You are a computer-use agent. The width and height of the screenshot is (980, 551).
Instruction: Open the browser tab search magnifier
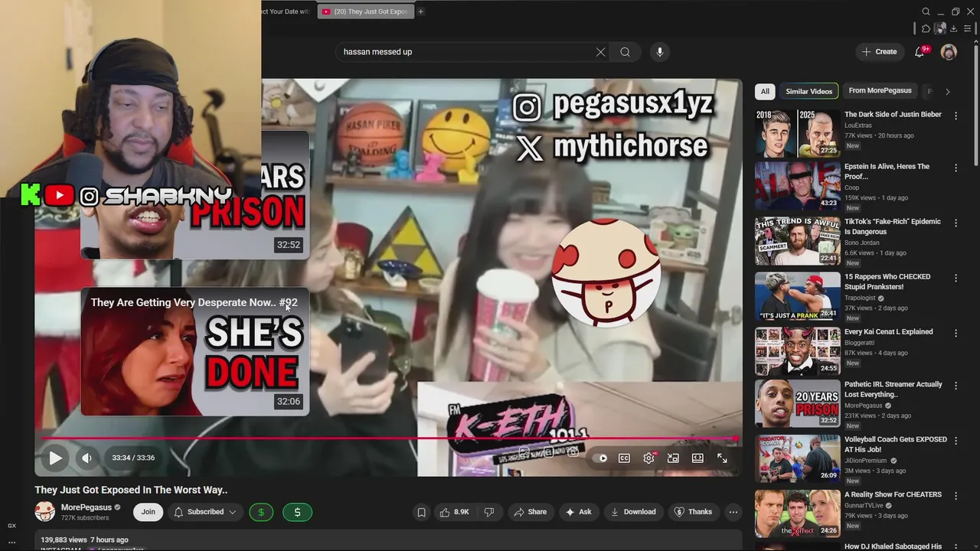(x=926, y=11)
